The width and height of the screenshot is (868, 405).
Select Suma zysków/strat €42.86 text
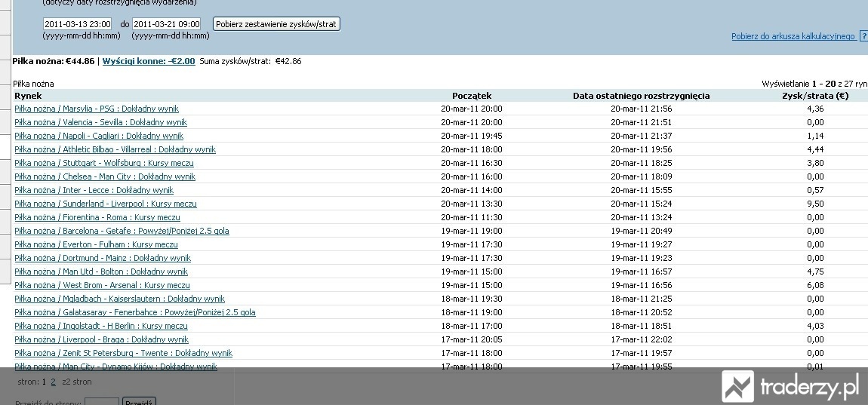251,61
